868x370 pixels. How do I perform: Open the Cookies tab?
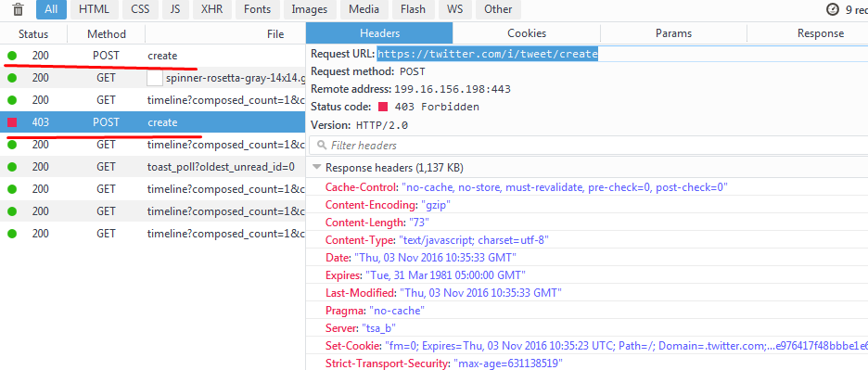click(527, 33)
